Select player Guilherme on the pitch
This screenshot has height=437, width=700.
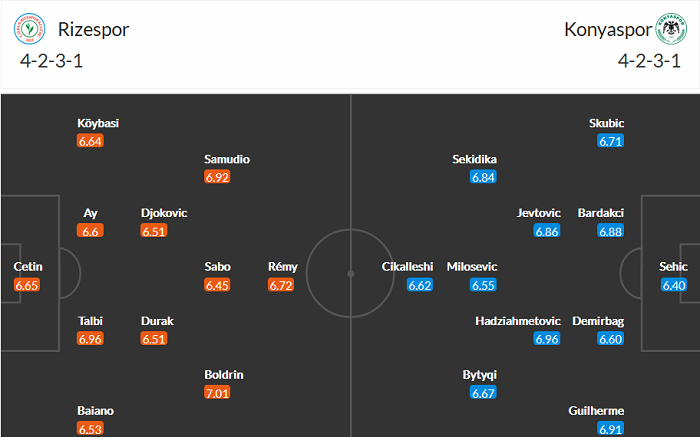click(595, 410)
